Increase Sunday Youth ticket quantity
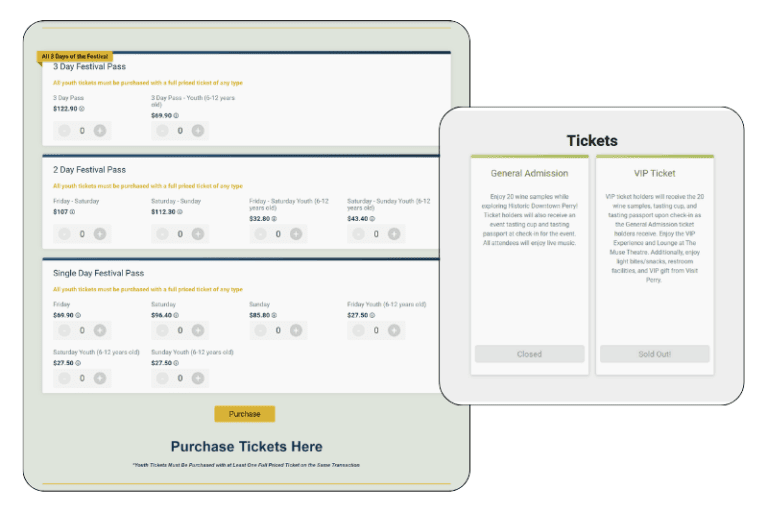 coord(198,378)
